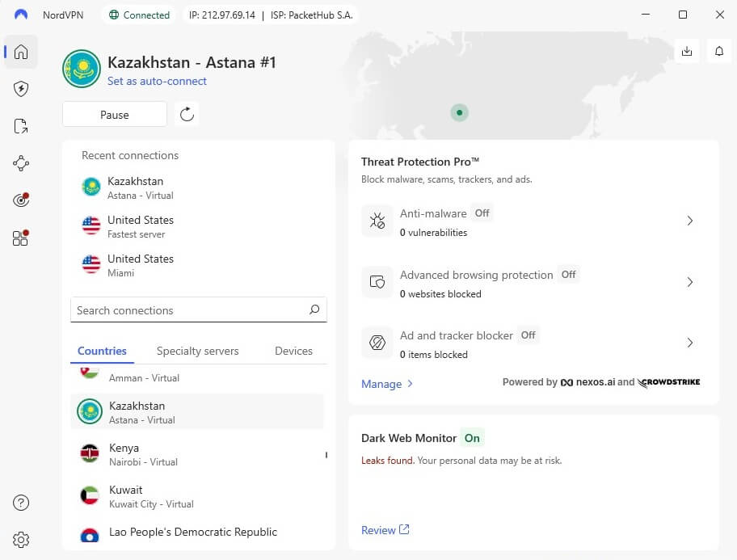The width and height of the screenshot is (737, 560).
Task: Connect to Lao People's Democratic Republic
Action: click(197, 533)
